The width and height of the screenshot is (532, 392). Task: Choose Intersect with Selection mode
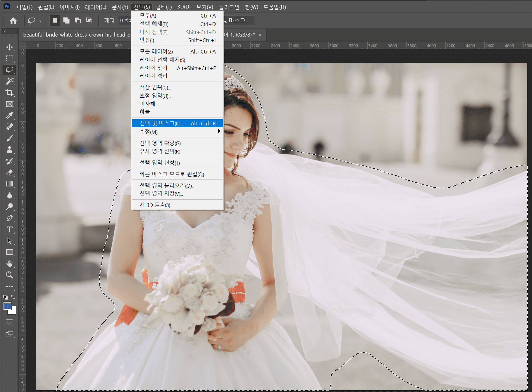89,20
